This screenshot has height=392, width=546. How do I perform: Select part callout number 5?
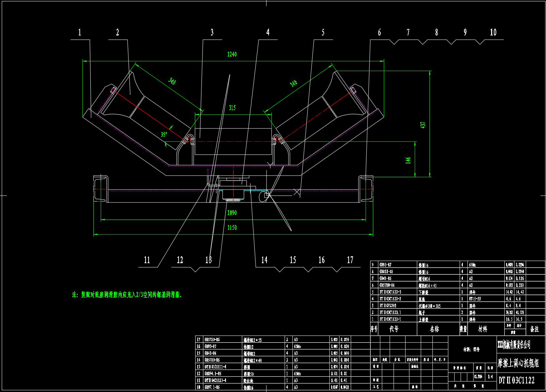click(323, 33)
